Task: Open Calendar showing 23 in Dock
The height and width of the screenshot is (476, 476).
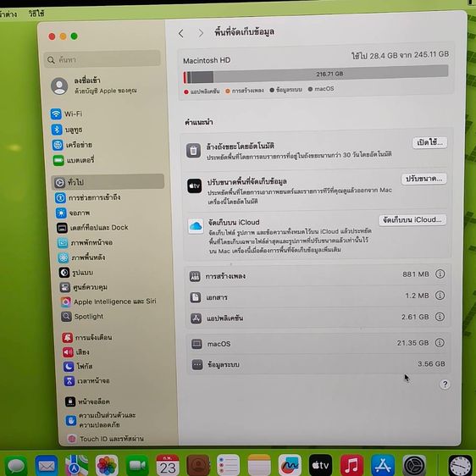Action: 168,465
